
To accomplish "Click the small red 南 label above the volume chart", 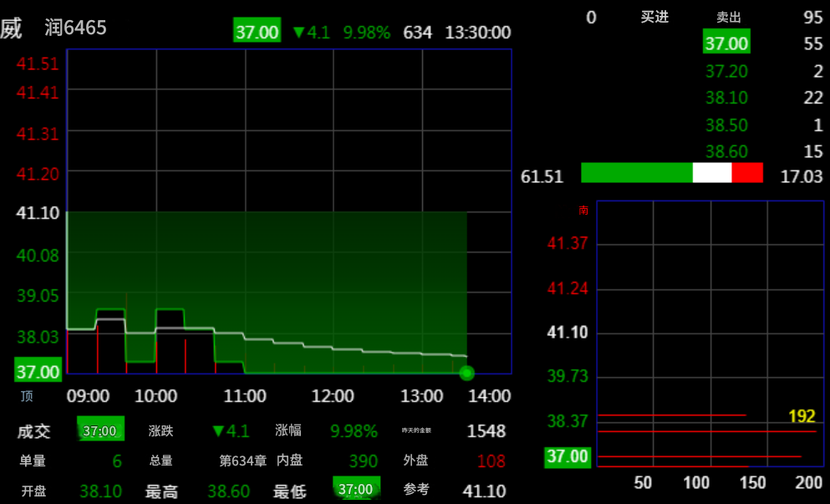I will click(583, 211).
